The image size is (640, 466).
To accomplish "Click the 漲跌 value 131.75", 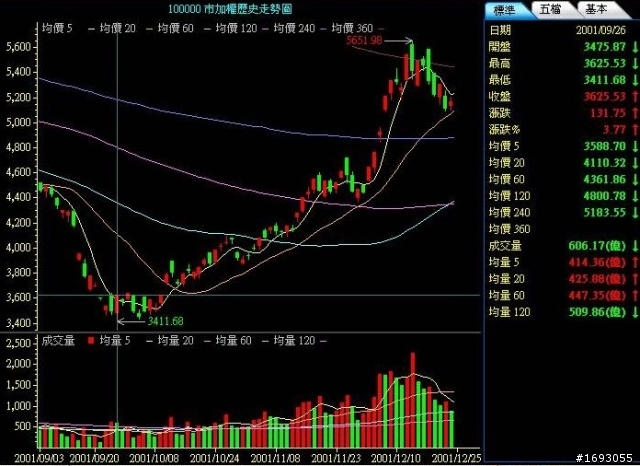I will coord(608,113).
